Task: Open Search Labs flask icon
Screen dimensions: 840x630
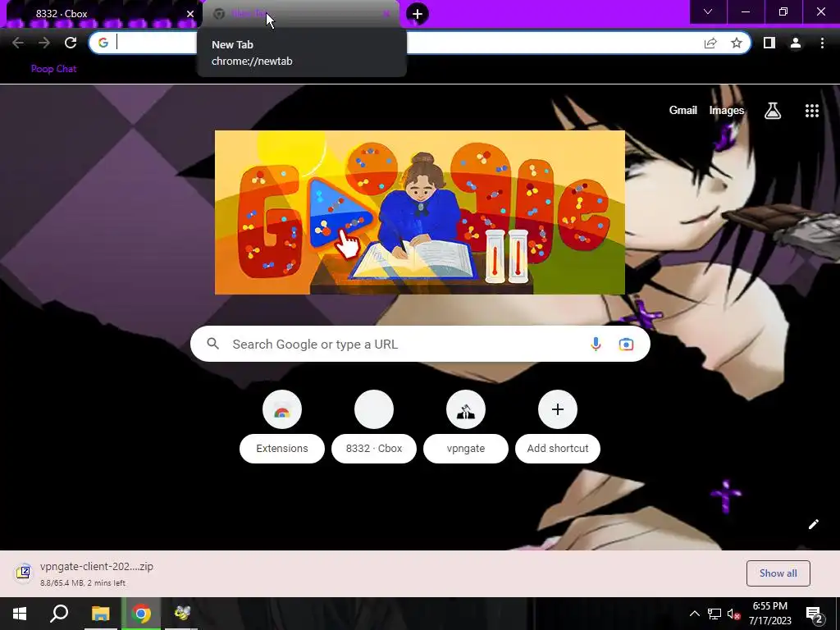Action: pyautogui.click(x=773, y=111)
